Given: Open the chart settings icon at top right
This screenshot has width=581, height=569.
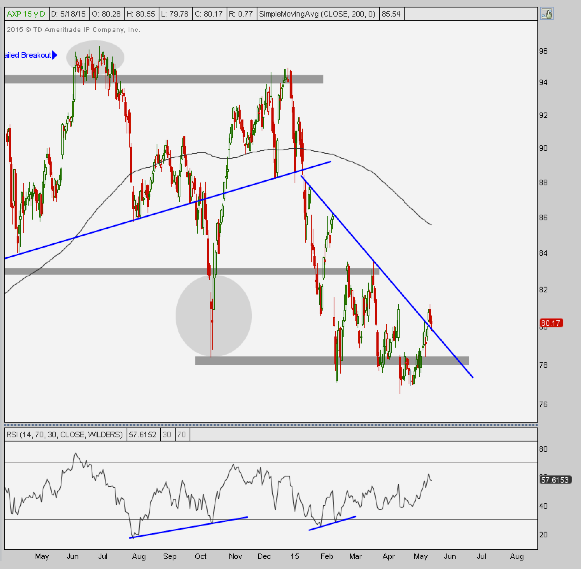Looking at the screenshot, I should tap(547, 14).
